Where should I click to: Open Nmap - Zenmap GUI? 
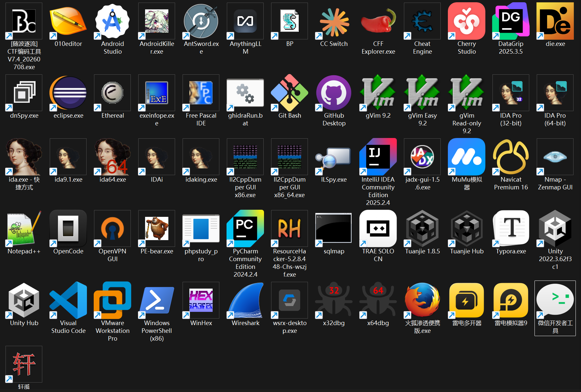555,157
